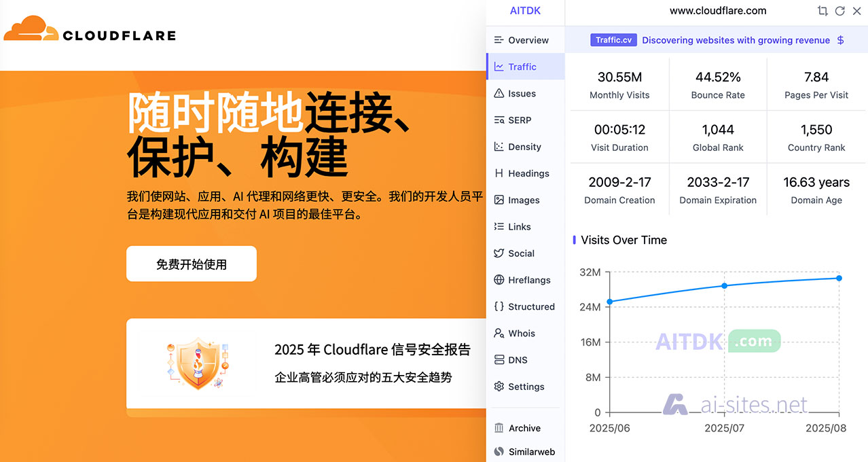Open the Density sidebar item
The image size is (868, 462).
[524, 147]
